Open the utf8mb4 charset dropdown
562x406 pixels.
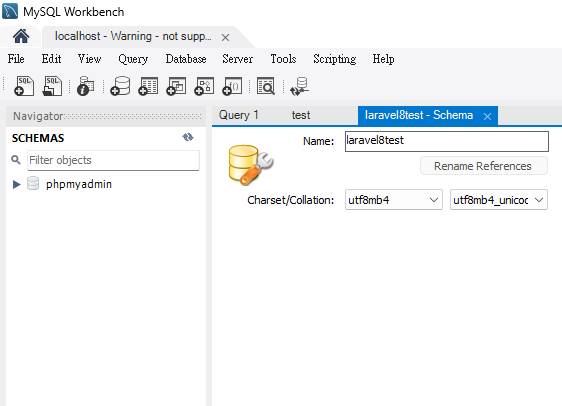(394, 200)
